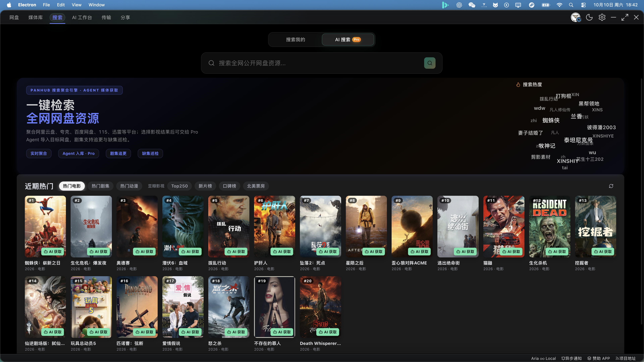Focus the 搜索全网公开网盘资源 search field
This screenshot has height=362, width=644.
pos(322,63)
